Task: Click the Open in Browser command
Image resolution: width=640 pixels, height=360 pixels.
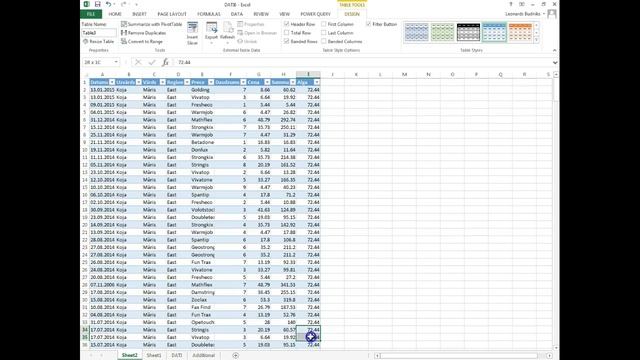Action: pos(257,33)
